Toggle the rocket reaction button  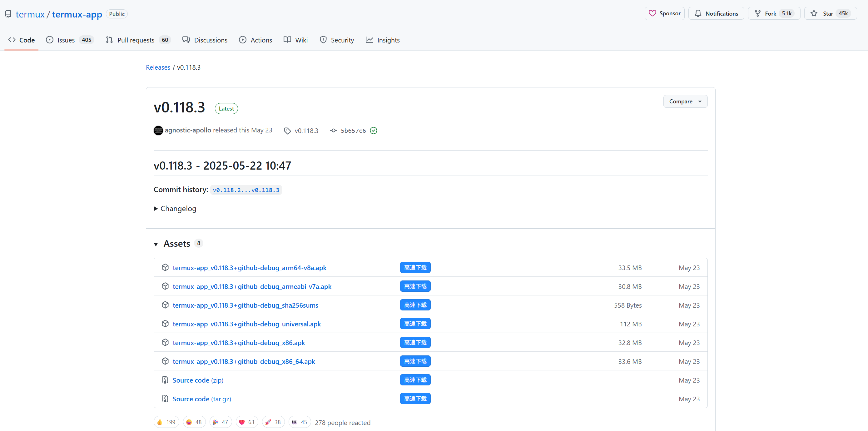(x=273, y=422)
